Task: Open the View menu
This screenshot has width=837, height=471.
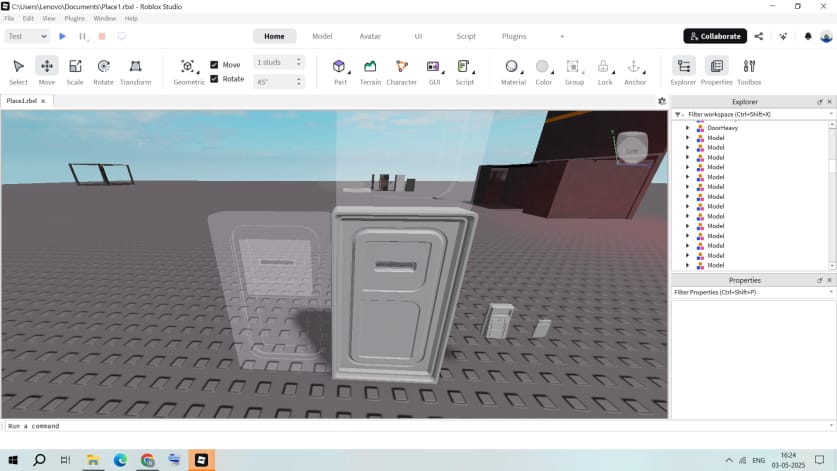Action: [49, 19]
